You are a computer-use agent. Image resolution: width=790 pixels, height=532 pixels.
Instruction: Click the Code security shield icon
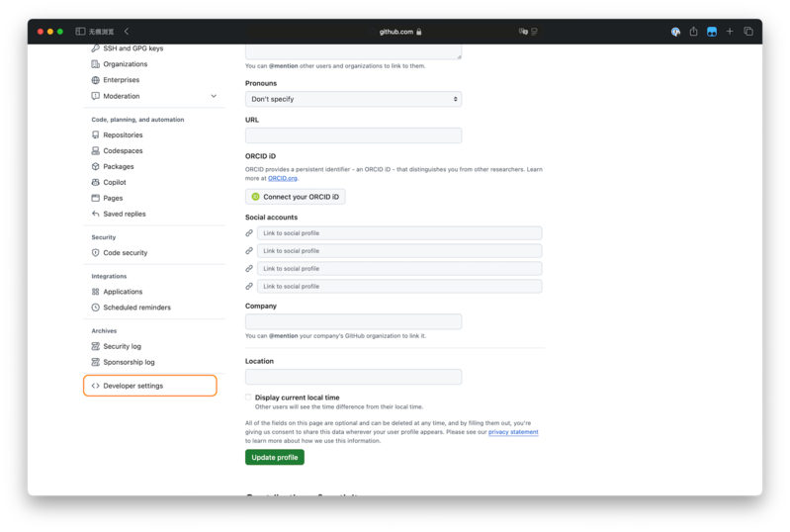coord(95,253)
